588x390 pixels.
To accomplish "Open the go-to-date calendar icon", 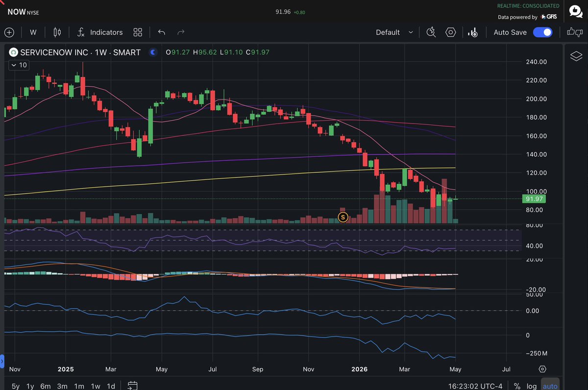I will [x=133, y=386].
